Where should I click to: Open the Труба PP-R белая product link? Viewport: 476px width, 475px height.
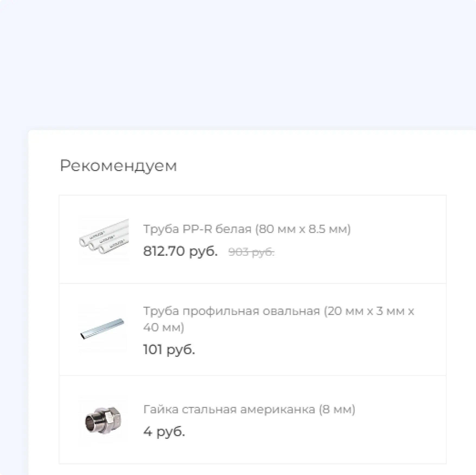click(x=247, y=229)
